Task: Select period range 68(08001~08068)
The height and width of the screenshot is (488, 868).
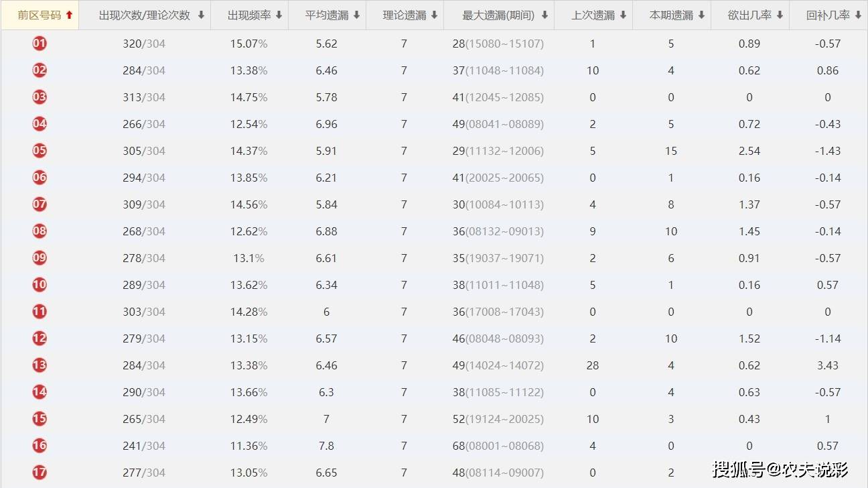Action: (x=498, y=446)
